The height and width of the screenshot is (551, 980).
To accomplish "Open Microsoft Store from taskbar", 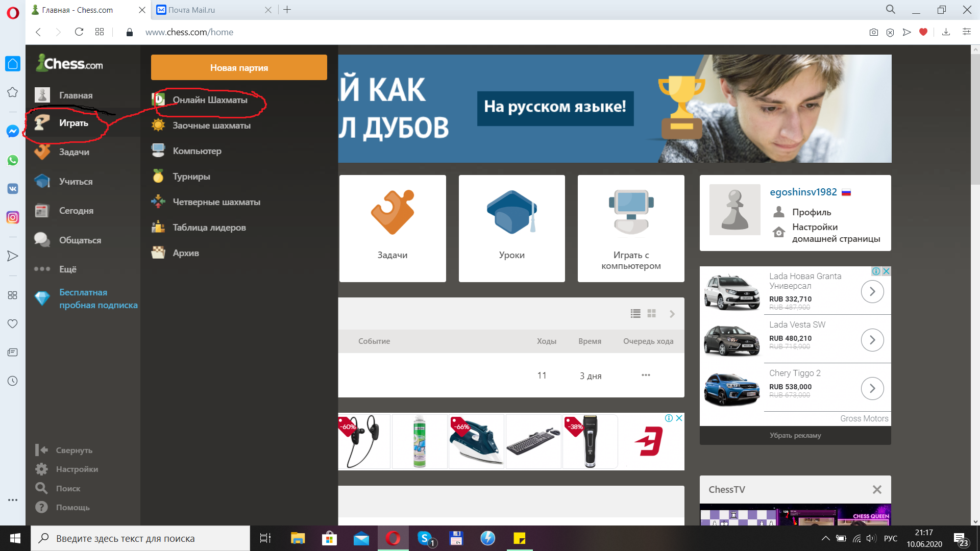I will coord(329,538).
